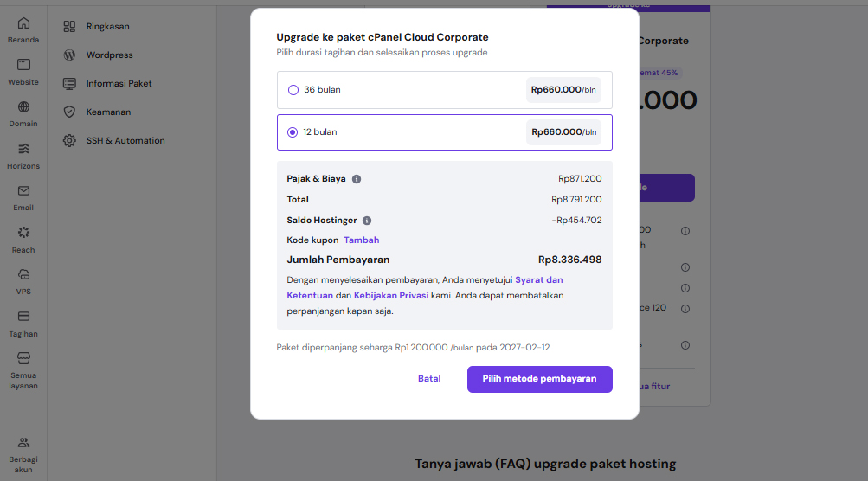Open the Email envelope icon
The height and width of the screenshot is (481, 868).
click(23, 191)
